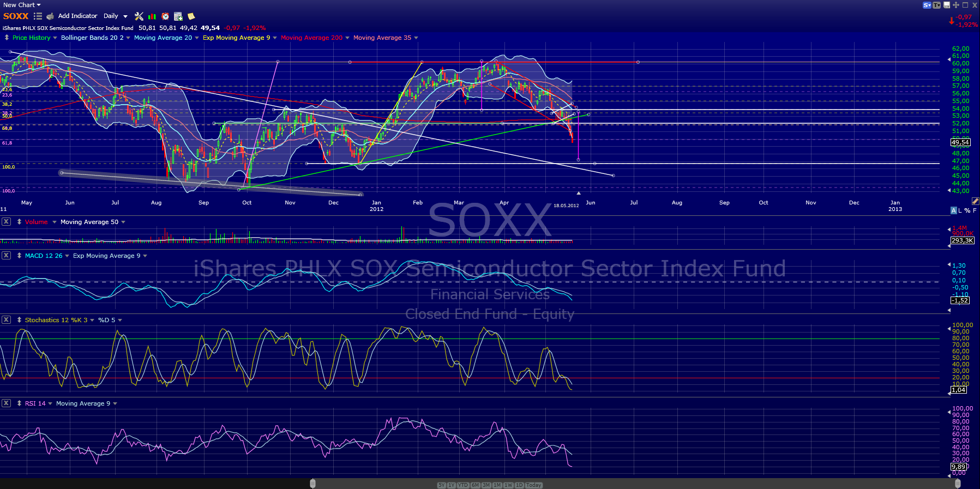This screenshot has width=980, height=489.
Task: Jump to Today in the range bar
Action: (x=534, y=485)
